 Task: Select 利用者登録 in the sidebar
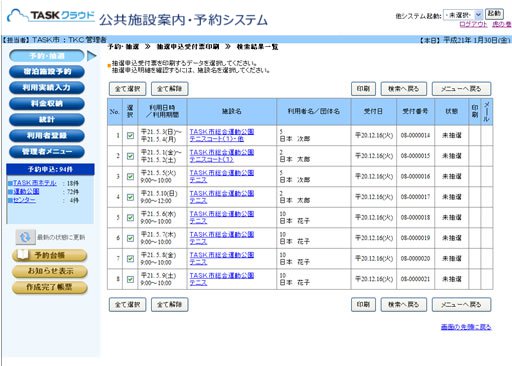[x=47, y=135]
